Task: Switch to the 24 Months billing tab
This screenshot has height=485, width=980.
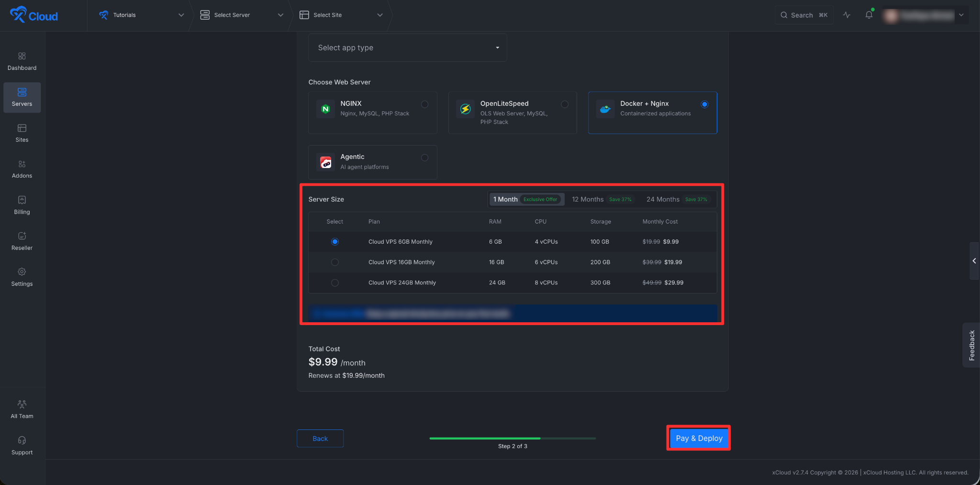Action: click(x=677, y=199)
